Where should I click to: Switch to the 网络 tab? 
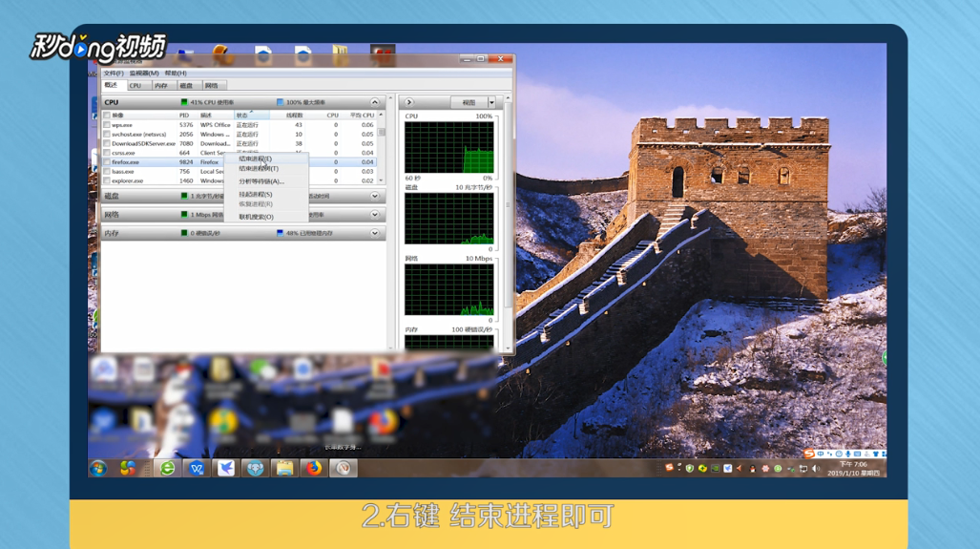pyautogui.click(x=211, y=86)
